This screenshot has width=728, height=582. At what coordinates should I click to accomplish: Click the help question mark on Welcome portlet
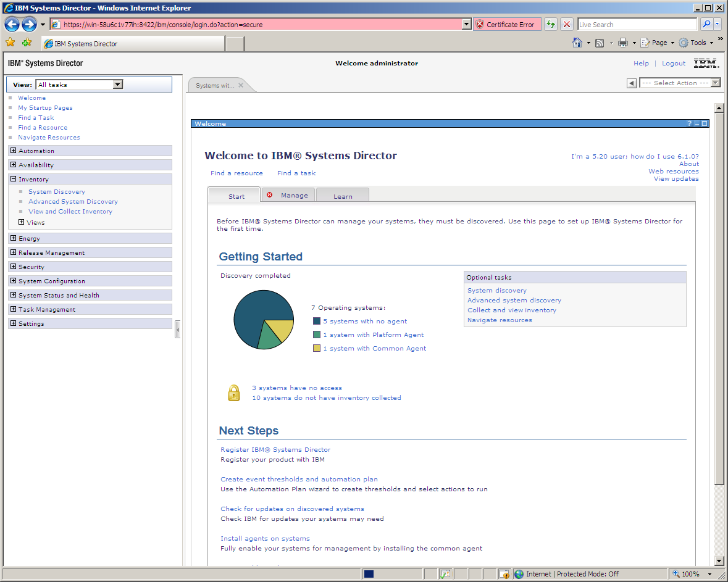(689, 123)
